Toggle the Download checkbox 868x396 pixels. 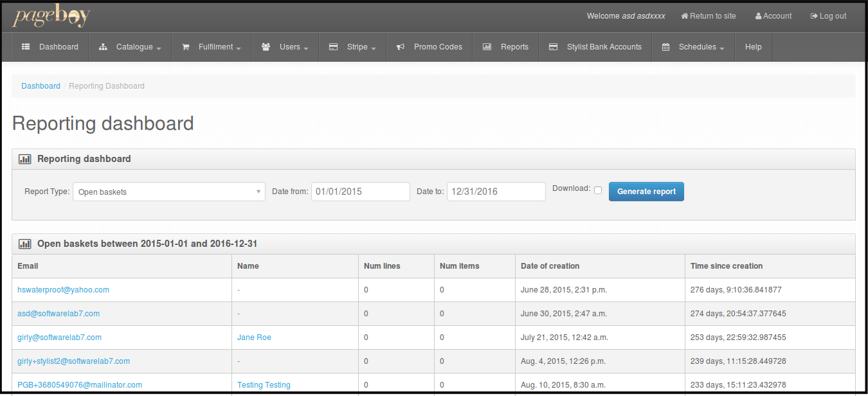(x=598, y=190)
